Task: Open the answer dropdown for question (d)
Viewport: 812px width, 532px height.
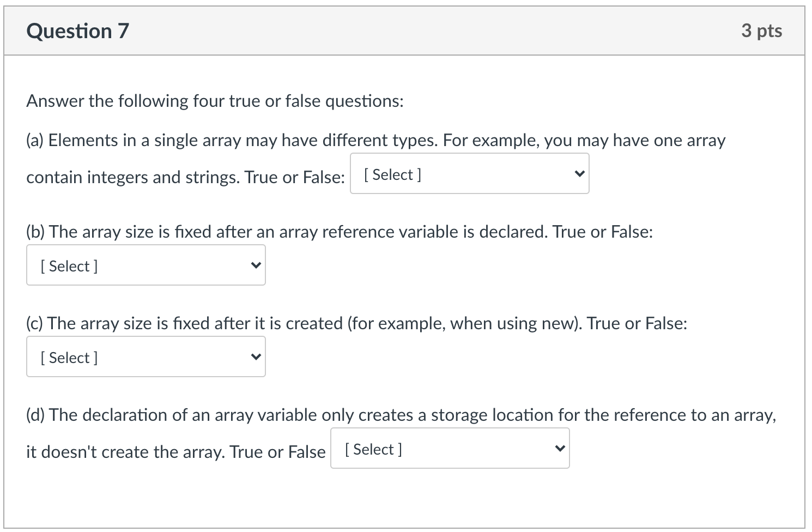Action: tap(449, 448)
